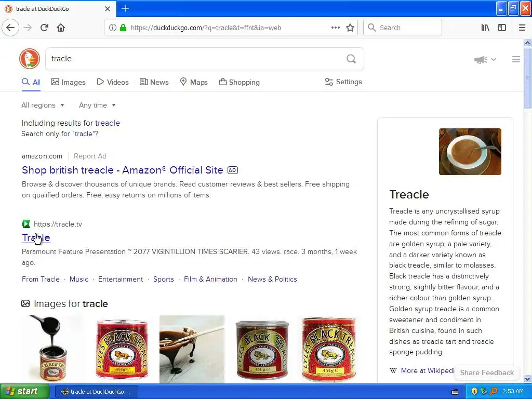This screenshot has width=532, height=399.
Task: Open the Library bookshelf icon
Action: coord(485,28)
